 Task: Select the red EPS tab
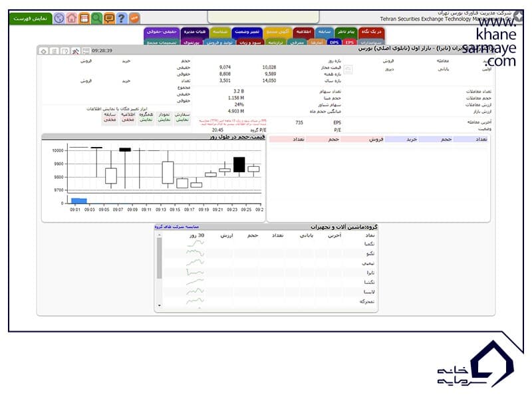pos(350,43)
